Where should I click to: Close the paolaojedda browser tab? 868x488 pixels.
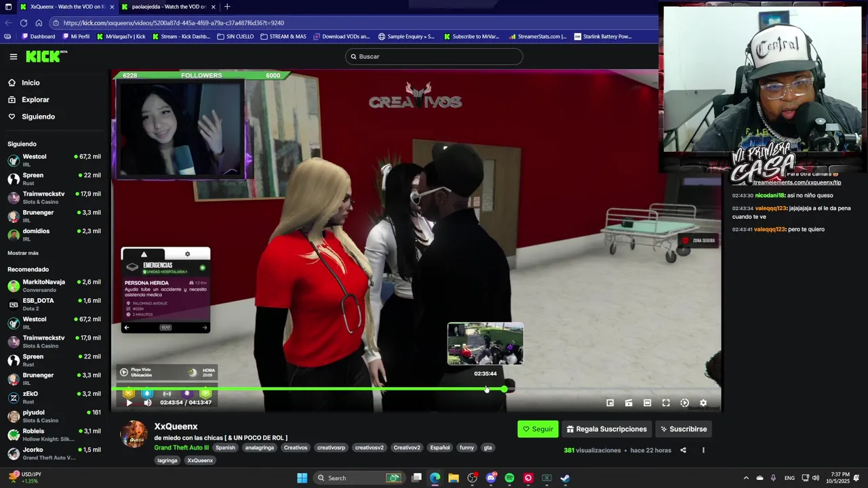click(x=214, y=7)
